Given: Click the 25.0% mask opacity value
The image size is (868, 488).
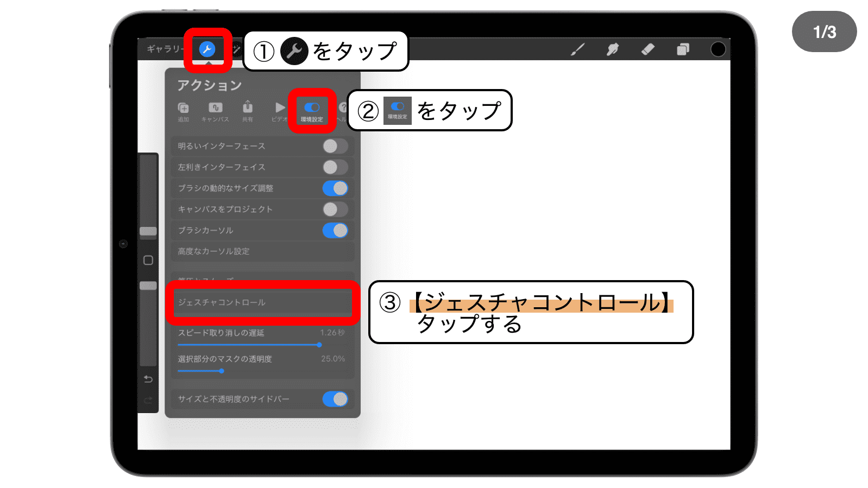Looking at the screenshot, I should coord(333,359).
